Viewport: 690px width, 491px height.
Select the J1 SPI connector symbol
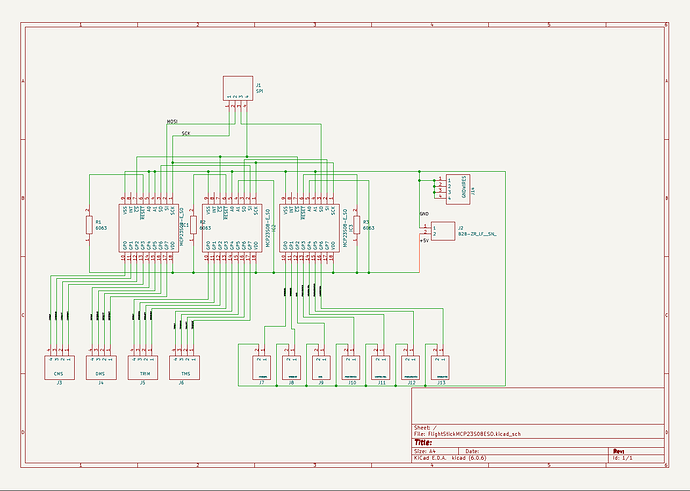coord(238,88)
